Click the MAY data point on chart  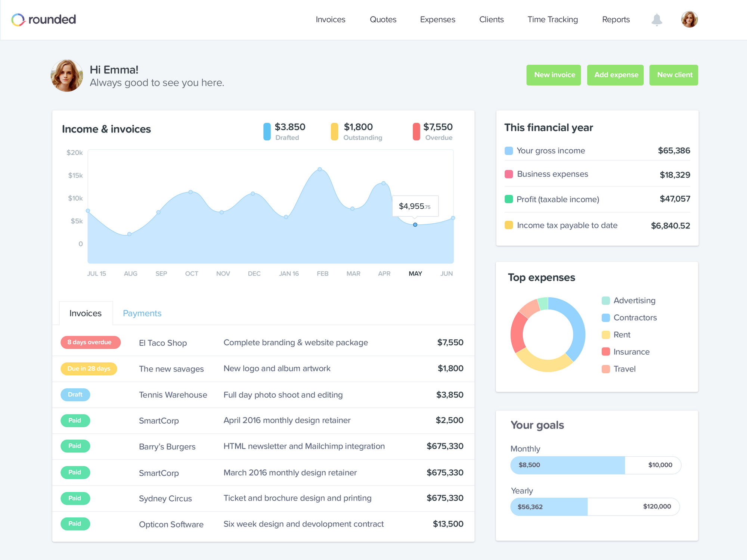[x=415, y=225]
